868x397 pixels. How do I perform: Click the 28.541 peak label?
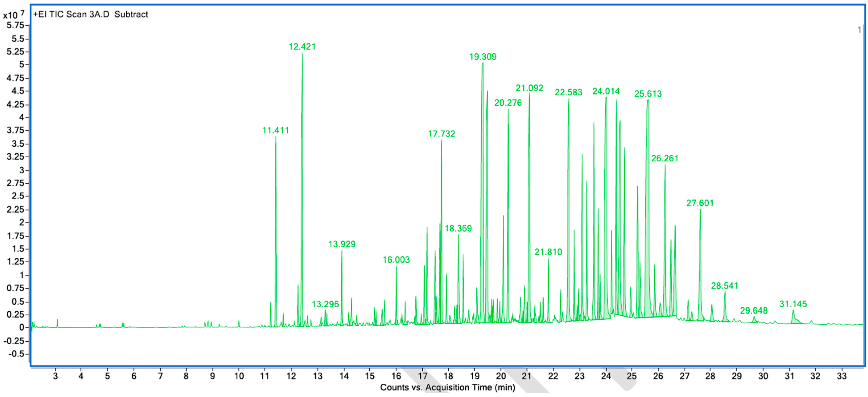tap(724, 286)
